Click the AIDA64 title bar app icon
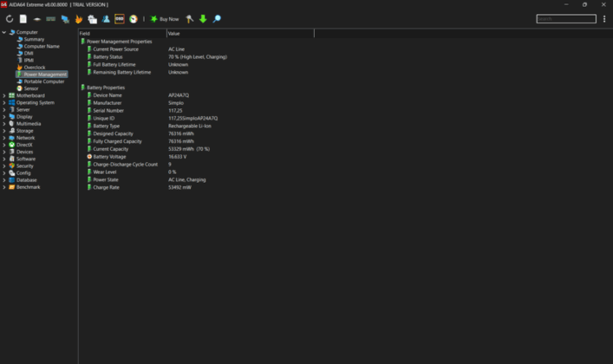 pyautogui.click(x=4, y=4)
